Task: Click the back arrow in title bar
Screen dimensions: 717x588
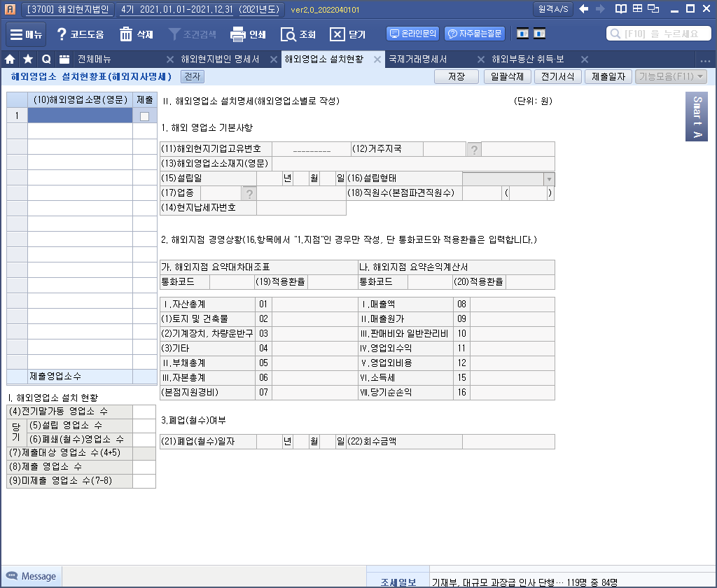Action: coord(583,8)
